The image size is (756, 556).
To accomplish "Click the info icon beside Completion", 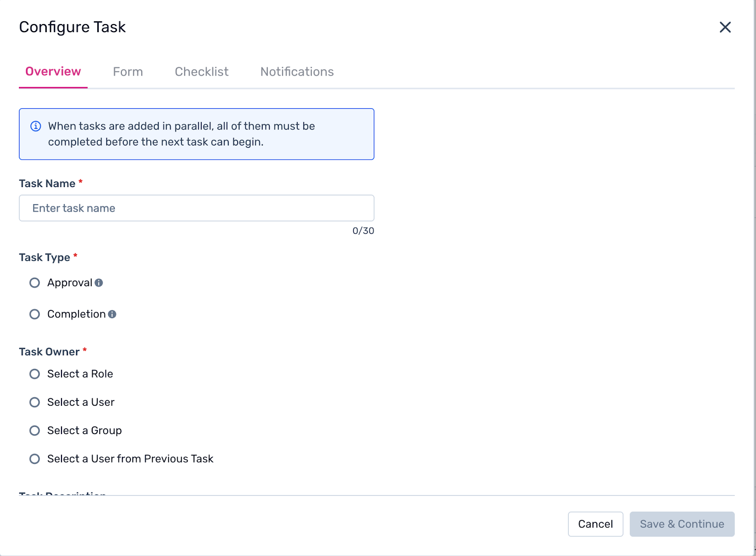I will (x=112, y=314).
